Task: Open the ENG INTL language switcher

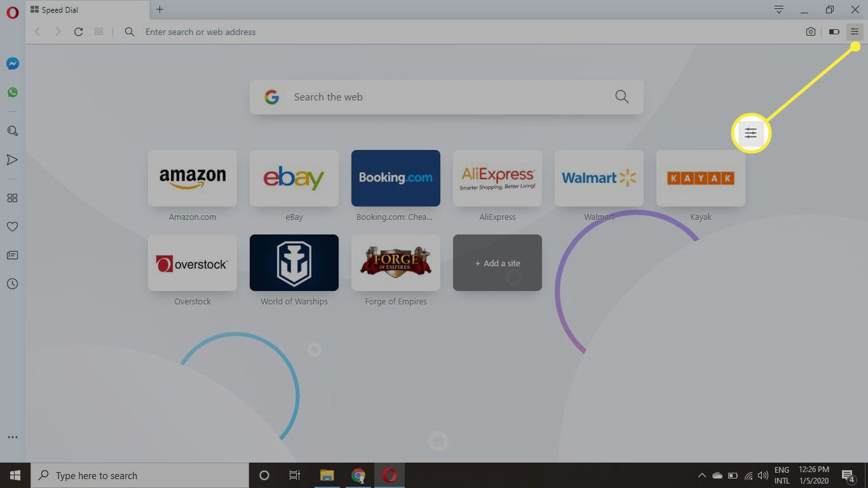Action: tap(782, 475)
